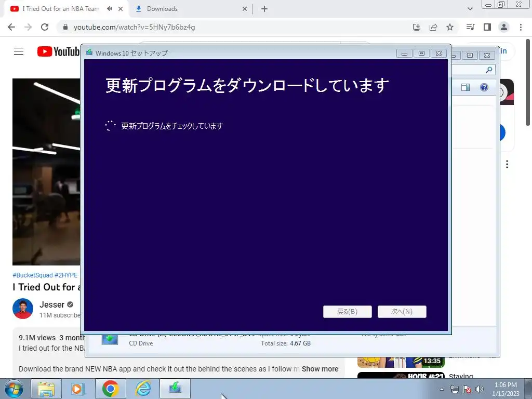The width and height of the screenshot is (532, 399).
Task: Open Chrome from taskbar
Action: click(110, 389)
